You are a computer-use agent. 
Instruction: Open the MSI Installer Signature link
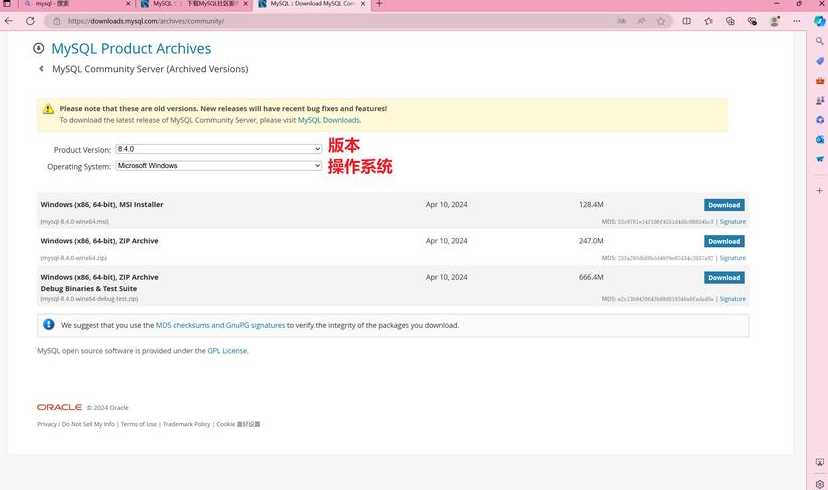732,222
